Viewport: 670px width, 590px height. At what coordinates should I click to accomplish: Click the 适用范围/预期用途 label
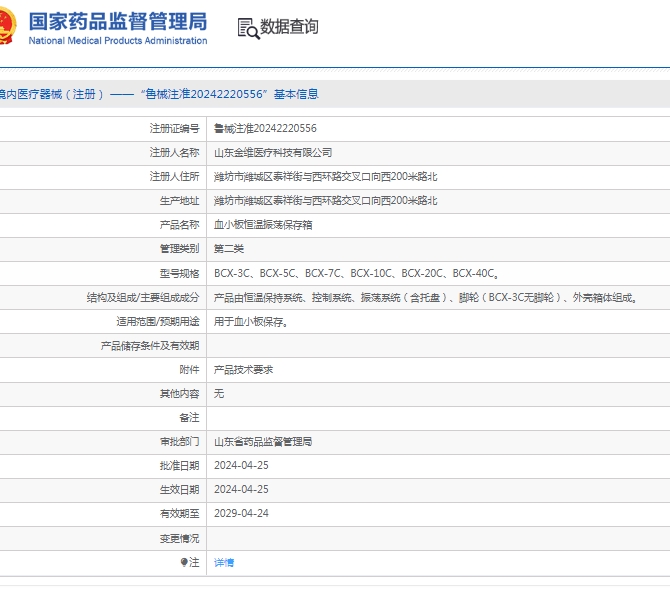point(158,322)
